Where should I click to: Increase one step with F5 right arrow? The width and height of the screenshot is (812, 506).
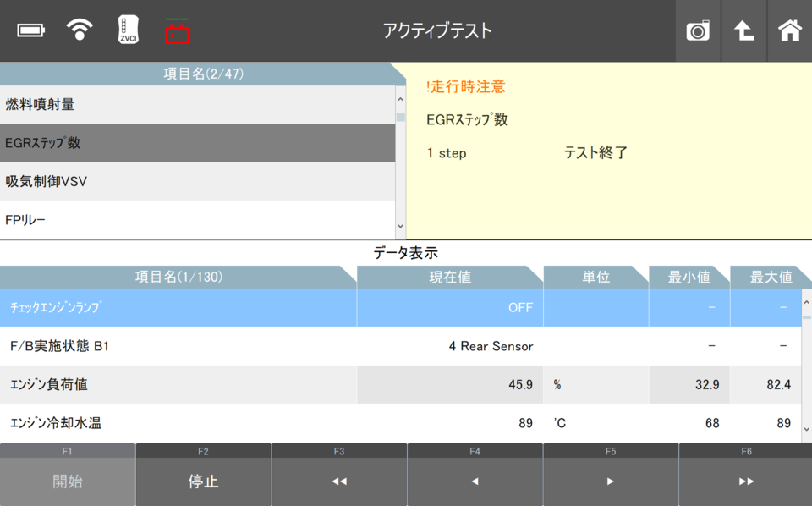611,475
